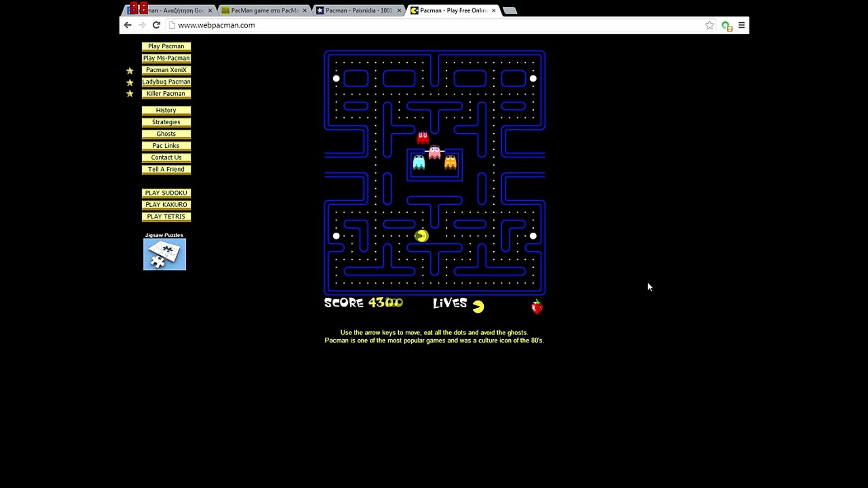This screenshot has width=868, height=488.
Task: Click the browser forward navigation arrow
Action: tap(142, 25)
